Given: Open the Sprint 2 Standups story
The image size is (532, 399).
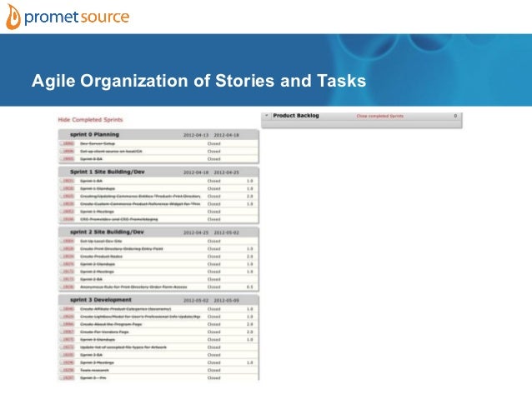Looking at the screenshot, I should point(98,264).
